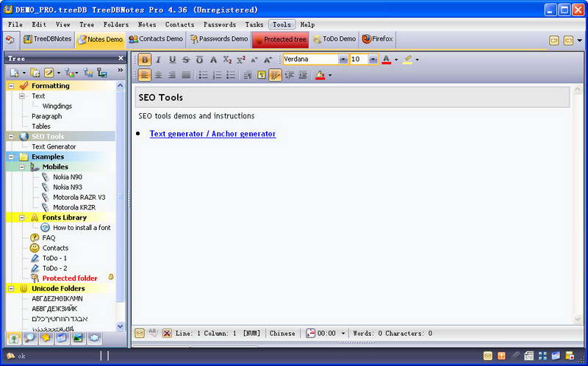588x366 pixels.
Task: Click the numbered list icon
Action: pos(217,75)
